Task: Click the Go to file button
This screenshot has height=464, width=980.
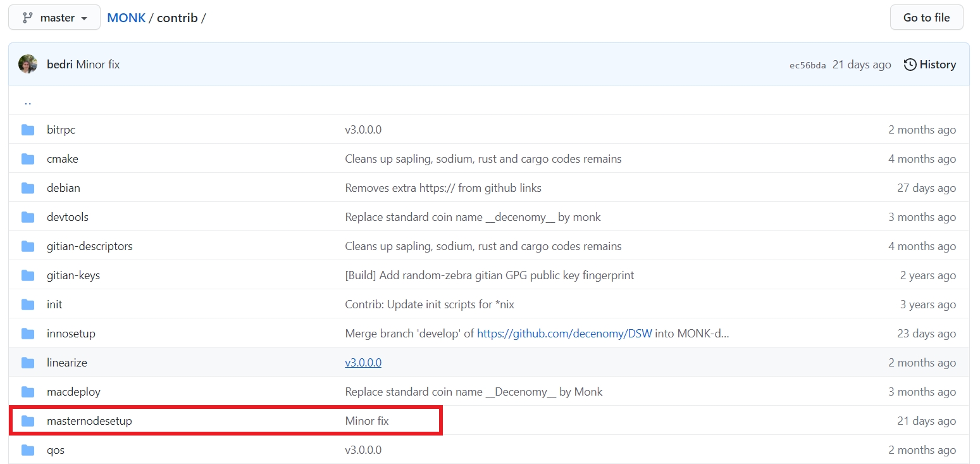Action: (926, 18)
